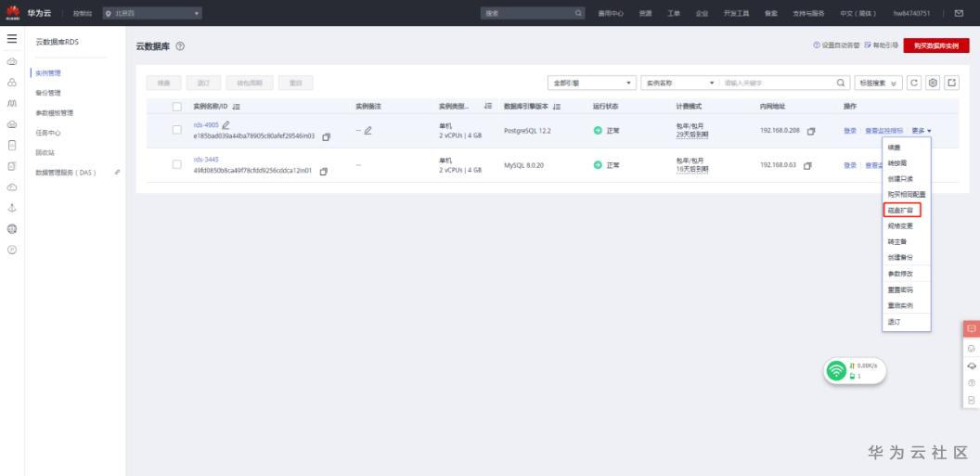The height and width of the screenshot is (476, 980).
Task: Copy the ID of instance rds-4905
Action: pyautogui.click(x=327, y=136)
